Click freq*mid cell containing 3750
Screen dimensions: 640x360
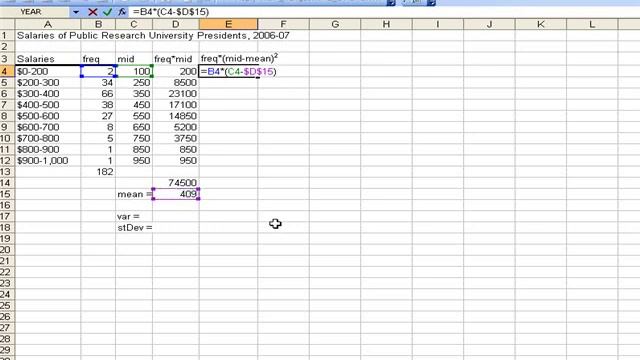176,138
